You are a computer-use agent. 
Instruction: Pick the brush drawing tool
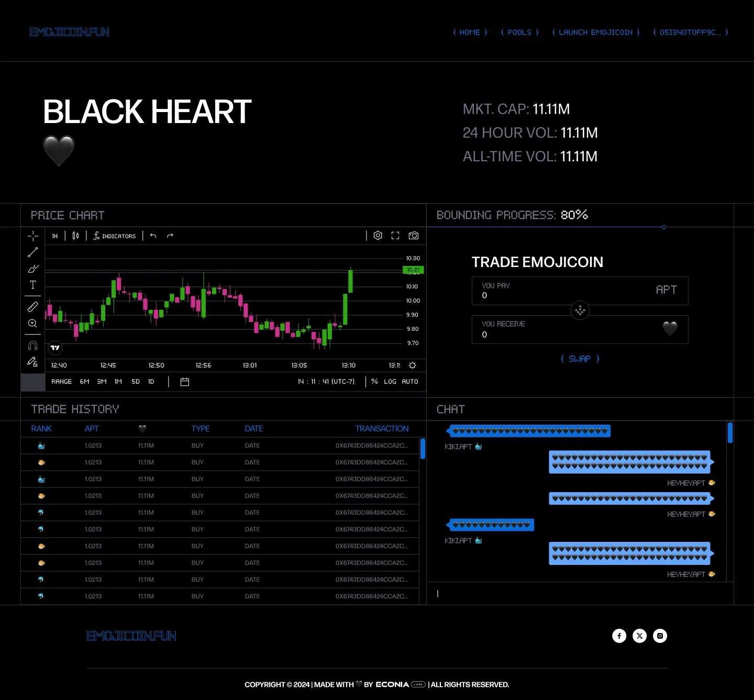coord(32,269)
